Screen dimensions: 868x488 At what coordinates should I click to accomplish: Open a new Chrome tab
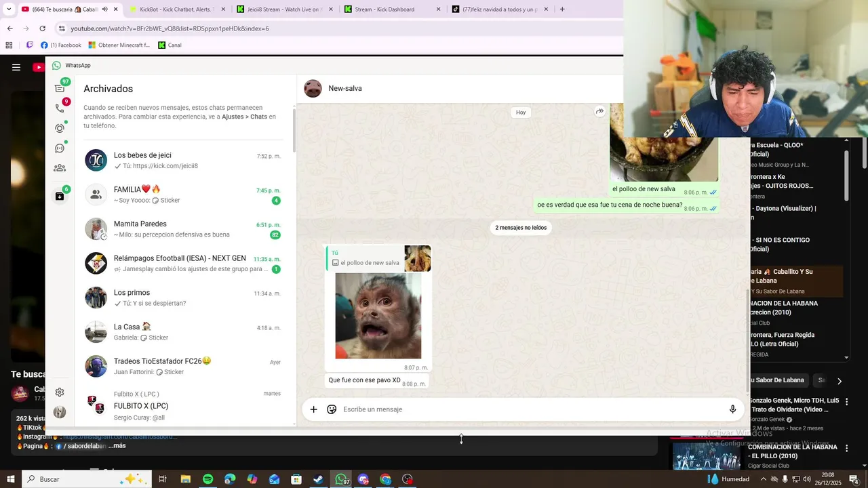click(x=562, y=9)
